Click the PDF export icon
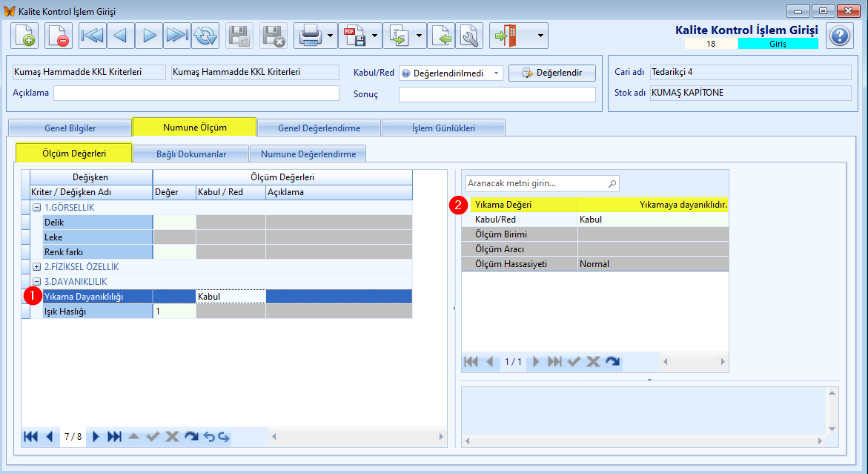 pyautogui.click(x=355, y=36)
